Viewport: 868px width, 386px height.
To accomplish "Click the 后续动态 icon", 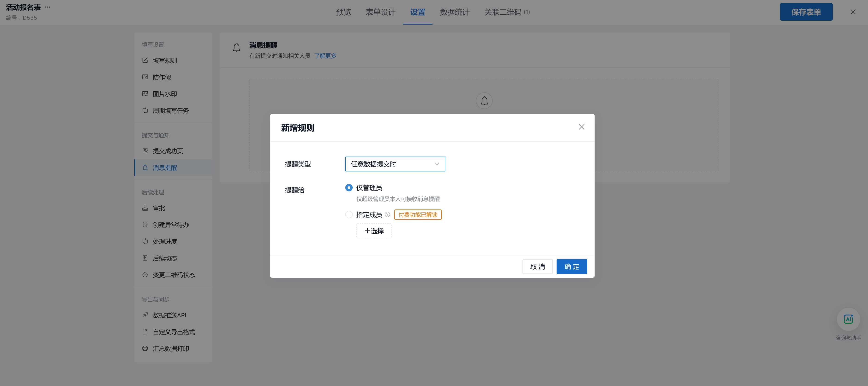I will 145,258.
